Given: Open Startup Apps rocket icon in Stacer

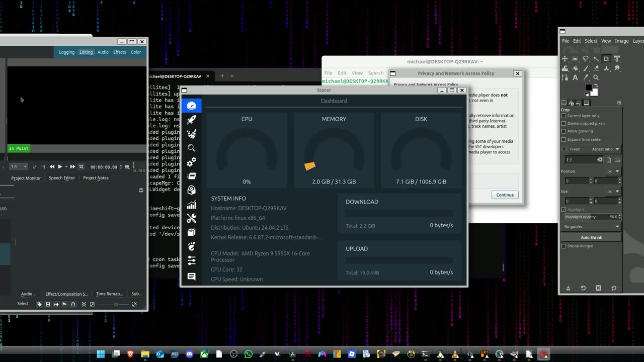Looking at the screenshot, I should [x=191, y=120].
